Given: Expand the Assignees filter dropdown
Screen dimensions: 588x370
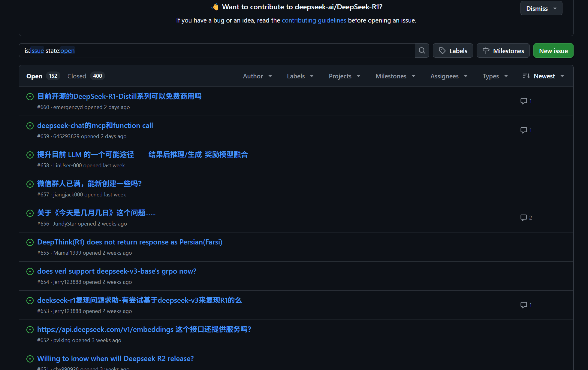Looking at the screenshot, I should [449, 76].
